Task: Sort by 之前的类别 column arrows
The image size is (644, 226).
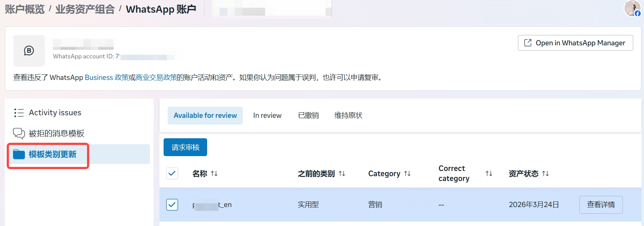Action: 342,174
